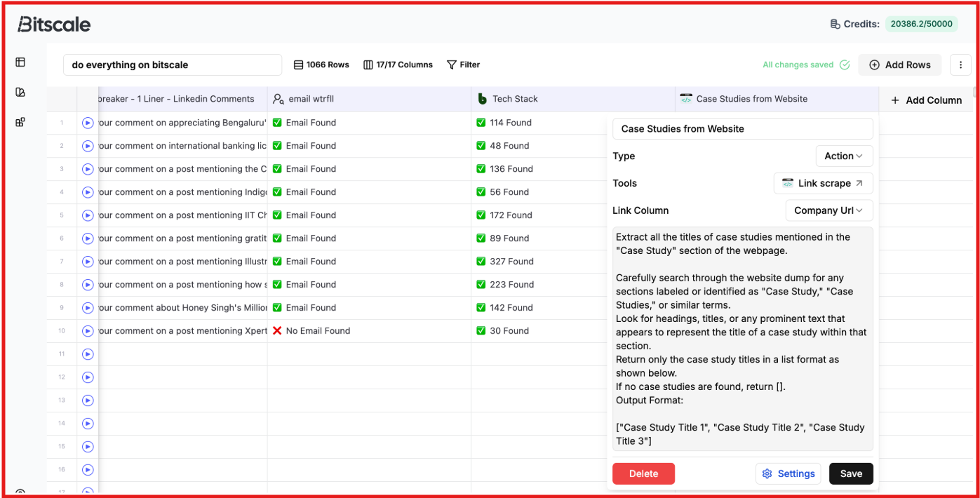980x498 pixels.
Task: Open the column Settings button
Action: [x=789, y=473]
